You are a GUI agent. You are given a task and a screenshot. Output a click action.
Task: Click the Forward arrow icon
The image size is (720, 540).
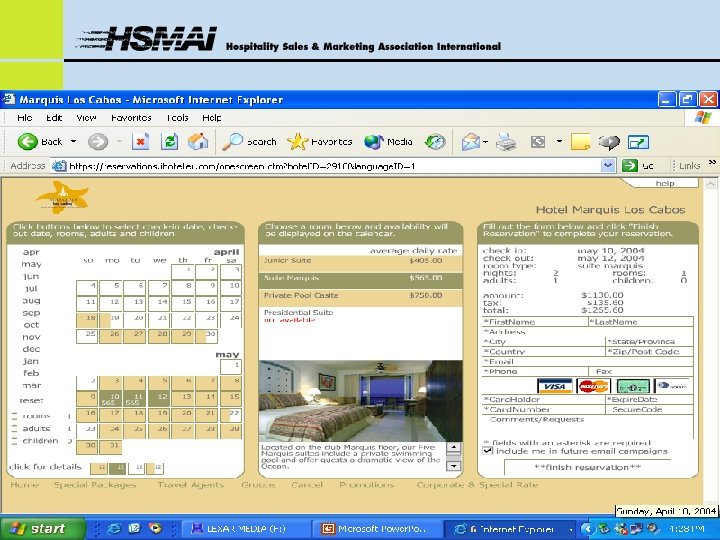coord(98,141)
